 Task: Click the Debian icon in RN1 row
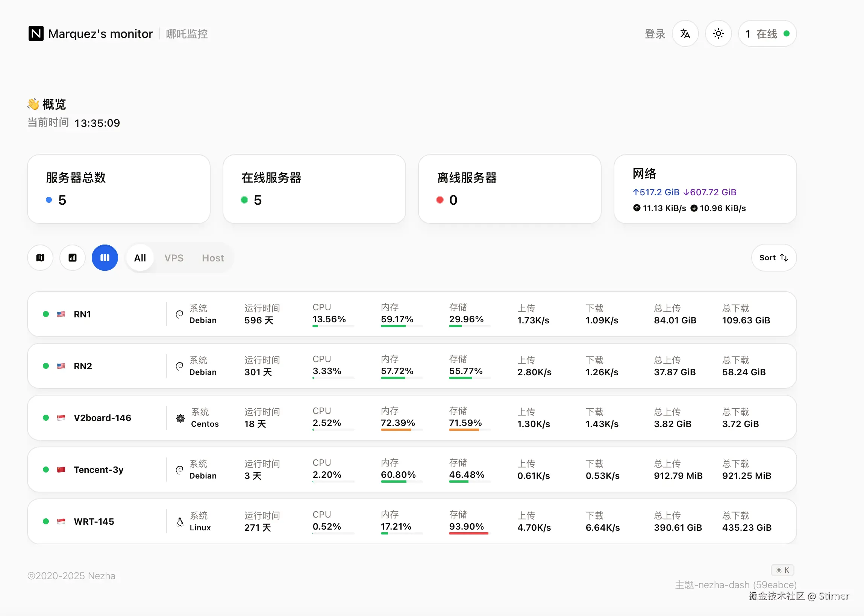(180, 314)
